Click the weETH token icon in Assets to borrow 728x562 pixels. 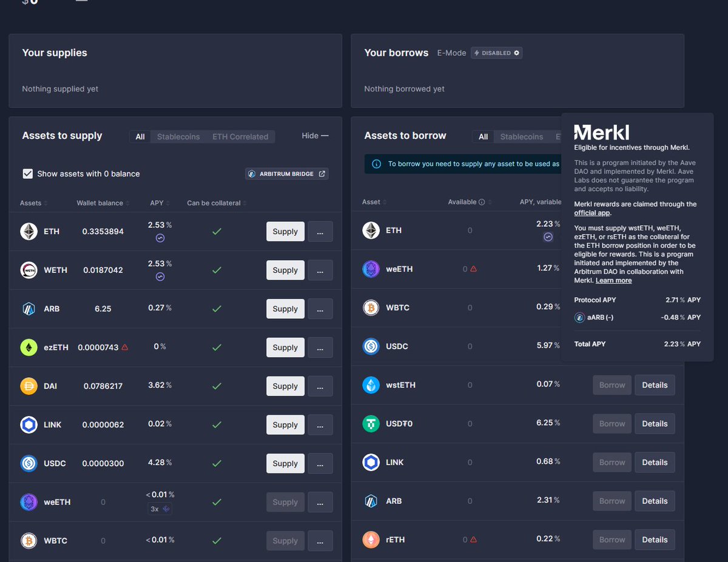(x=371, y=269)
